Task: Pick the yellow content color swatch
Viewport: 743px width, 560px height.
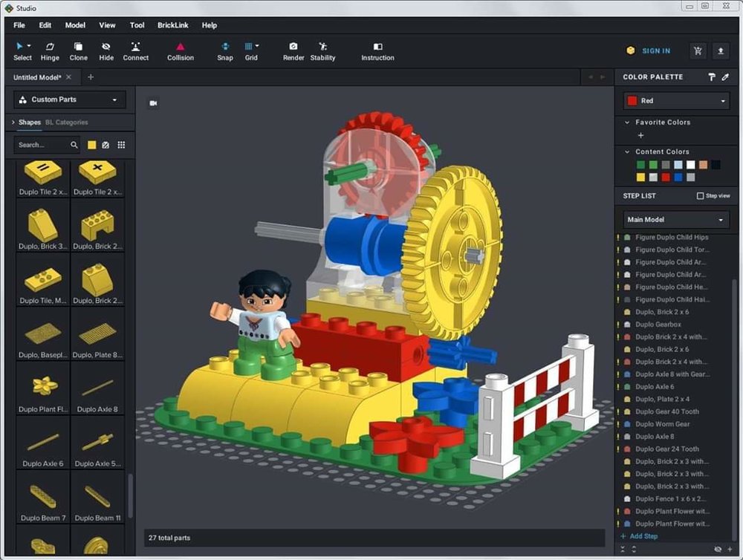Action: (x=640, y=178)
